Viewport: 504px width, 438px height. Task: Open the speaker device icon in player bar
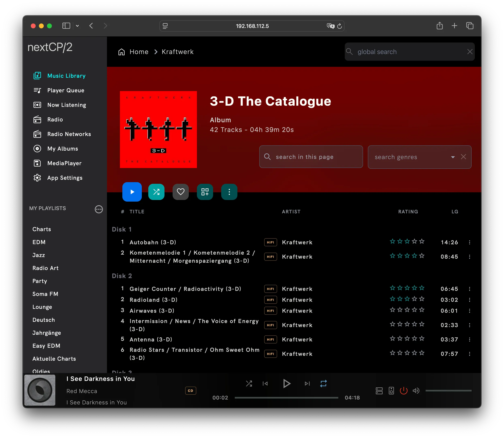click(391, 391)
